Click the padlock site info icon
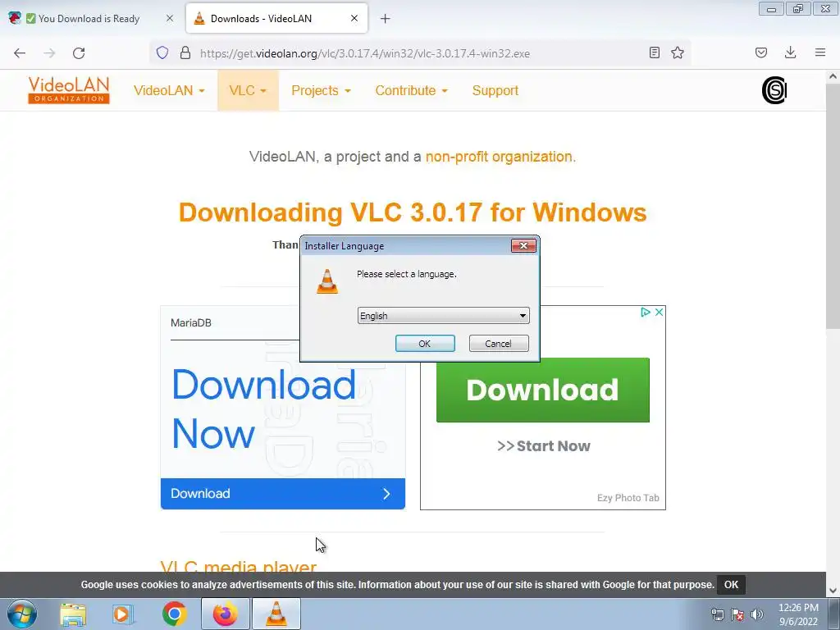 [x=185, y=53]
